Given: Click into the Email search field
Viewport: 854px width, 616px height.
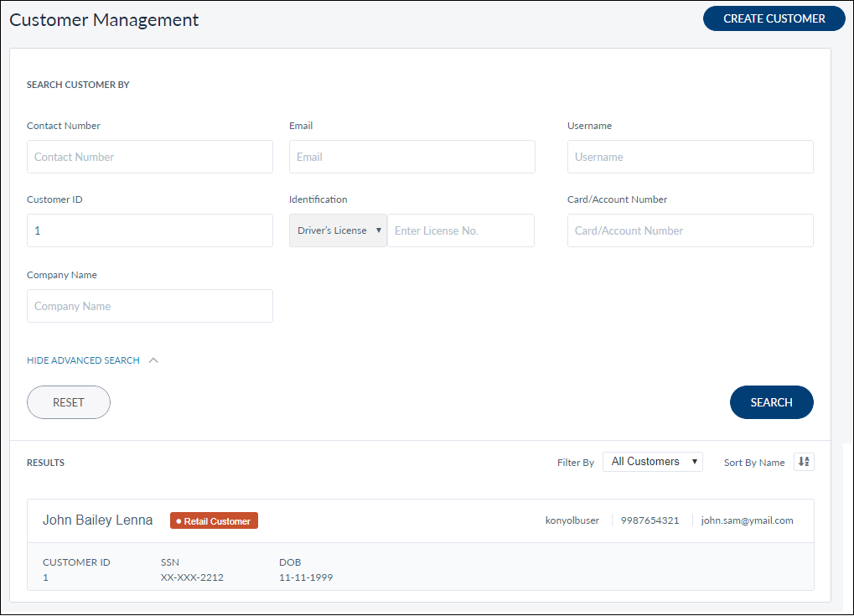Looking at the screenshot, I should pos(411,157).
